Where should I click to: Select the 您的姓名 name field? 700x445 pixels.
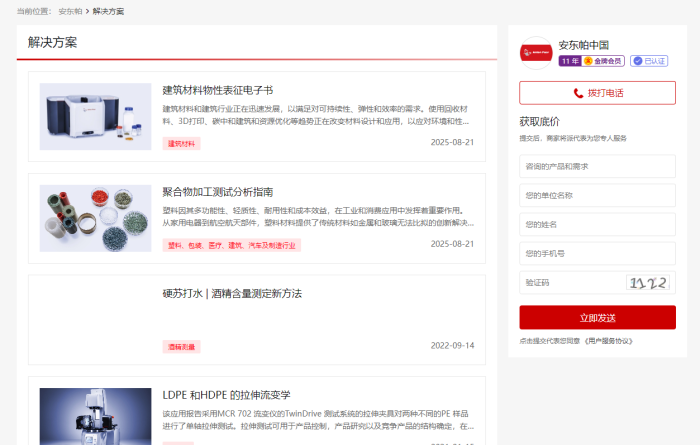tap(597, 224)
